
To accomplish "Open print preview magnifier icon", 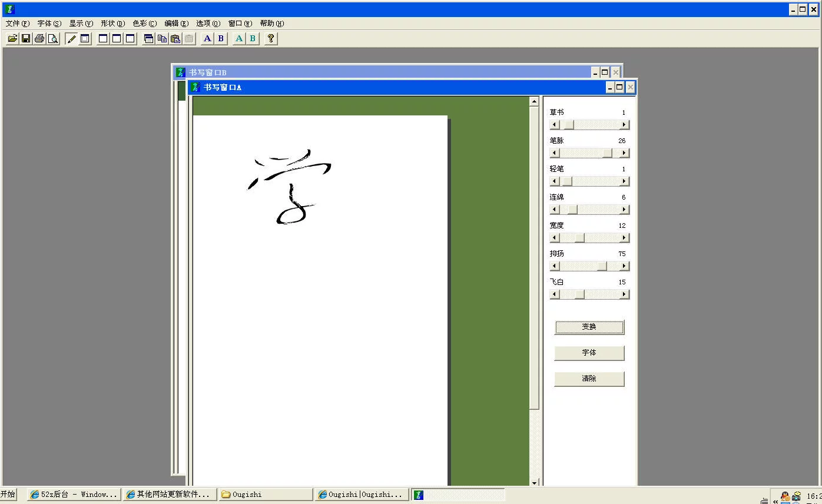I will click(53, 38).
